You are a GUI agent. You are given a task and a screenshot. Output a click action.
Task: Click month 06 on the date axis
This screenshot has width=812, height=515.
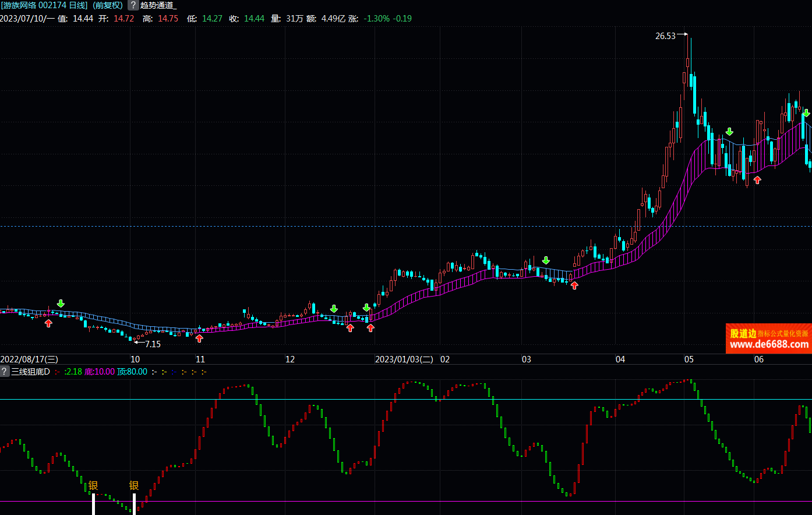(x=759, y=359)
